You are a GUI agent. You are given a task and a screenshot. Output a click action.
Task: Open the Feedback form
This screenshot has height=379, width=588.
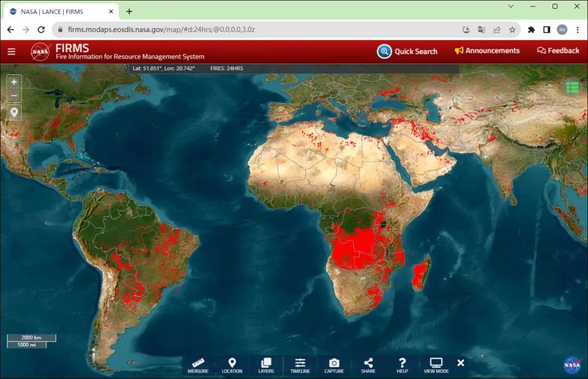[558, 50]
